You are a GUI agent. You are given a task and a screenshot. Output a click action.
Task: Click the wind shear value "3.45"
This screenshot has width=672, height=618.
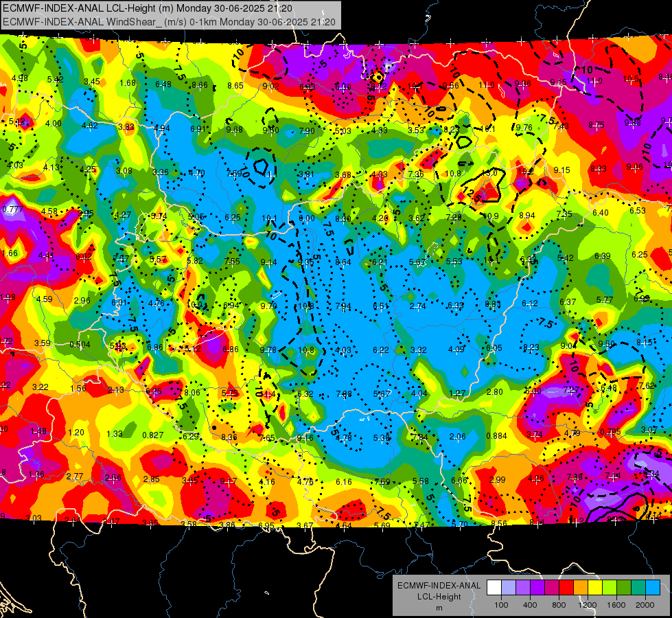click(92, 82)
